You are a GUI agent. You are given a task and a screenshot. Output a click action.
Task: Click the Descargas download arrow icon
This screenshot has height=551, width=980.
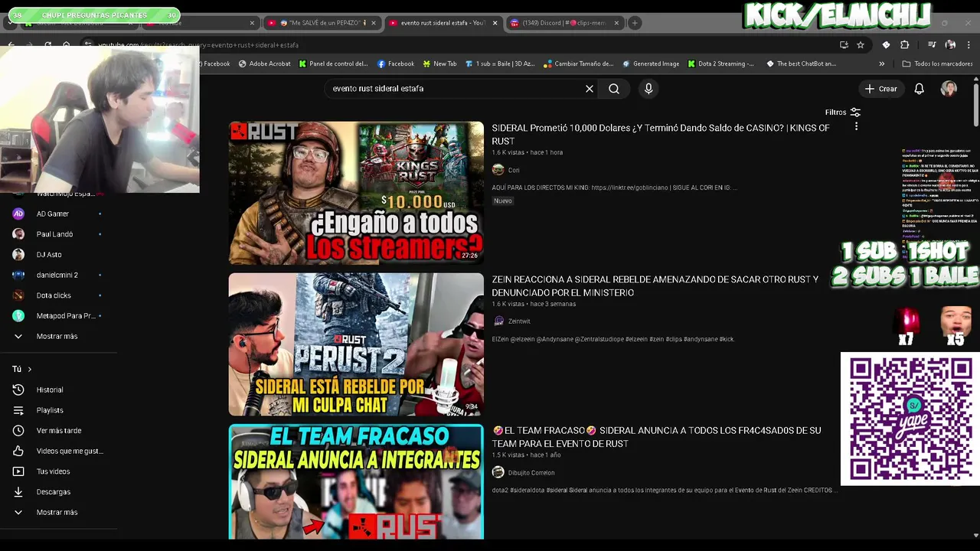pyautogui.click(x=18, y=492)
